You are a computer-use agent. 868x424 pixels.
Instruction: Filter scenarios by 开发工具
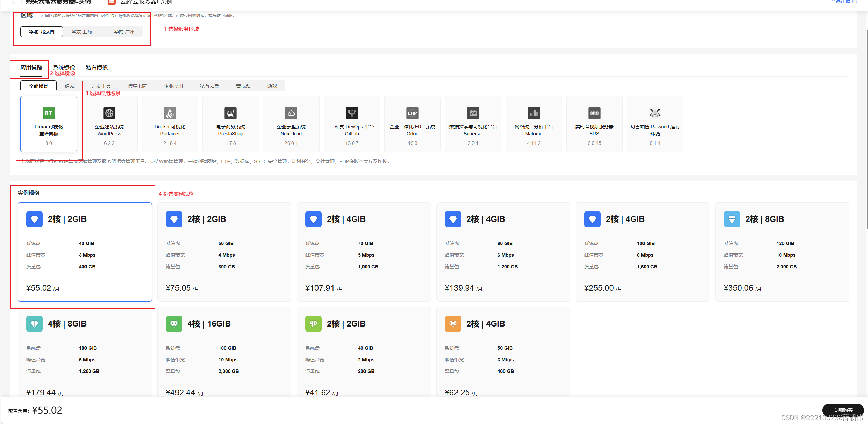coord(101,86)
